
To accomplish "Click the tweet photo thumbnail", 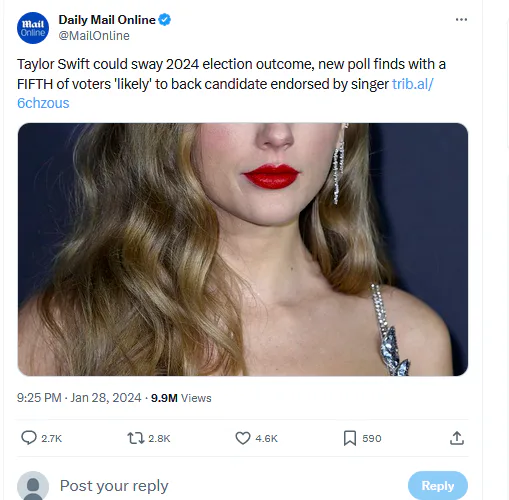I will [243, 249].
